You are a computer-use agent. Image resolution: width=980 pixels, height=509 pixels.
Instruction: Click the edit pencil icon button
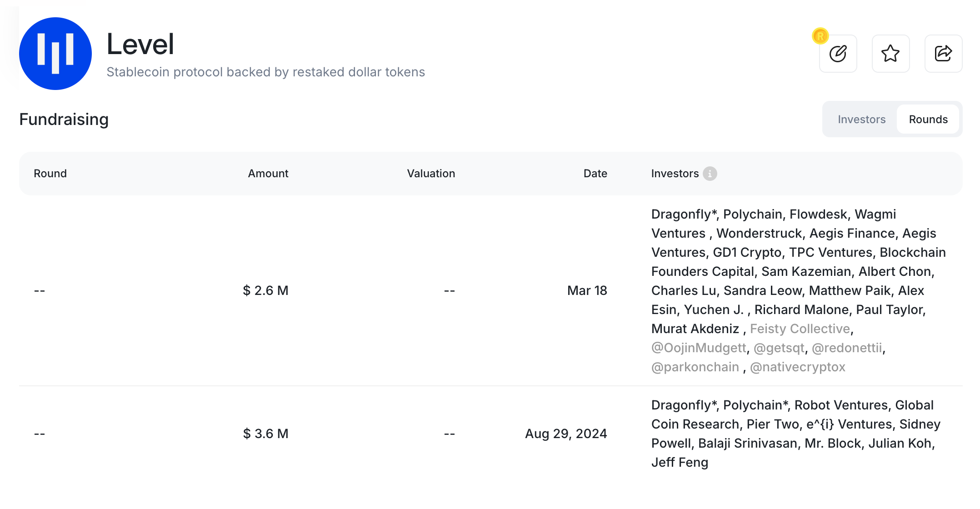838,54
